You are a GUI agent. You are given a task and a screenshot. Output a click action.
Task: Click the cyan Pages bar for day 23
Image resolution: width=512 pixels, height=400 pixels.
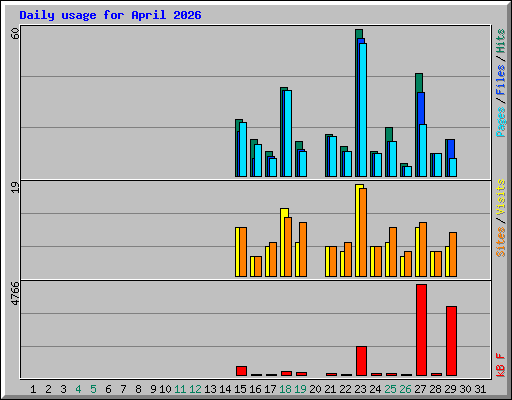tap(363, 110)
